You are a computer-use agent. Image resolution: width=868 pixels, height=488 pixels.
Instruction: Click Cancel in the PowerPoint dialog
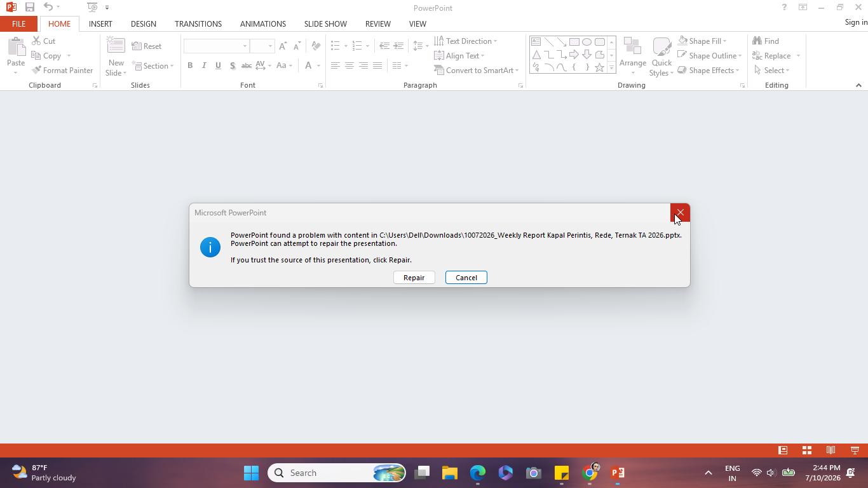tap(466, 278)
